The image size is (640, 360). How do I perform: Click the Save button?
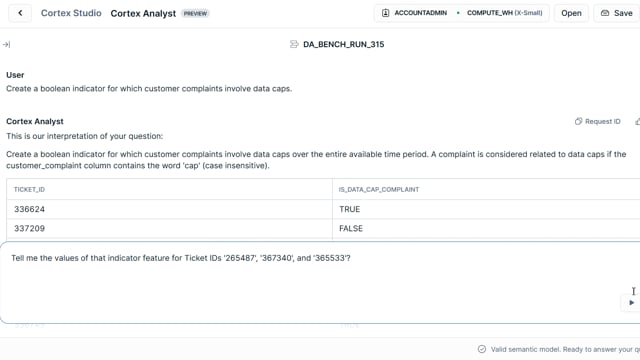(617, 13)
